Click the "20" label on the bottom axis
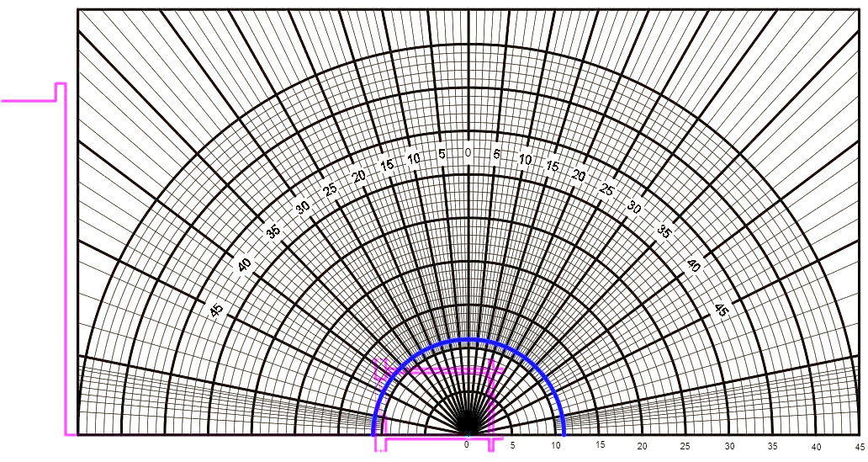Screen dimensions: 868x462 (x=642, y=446)
